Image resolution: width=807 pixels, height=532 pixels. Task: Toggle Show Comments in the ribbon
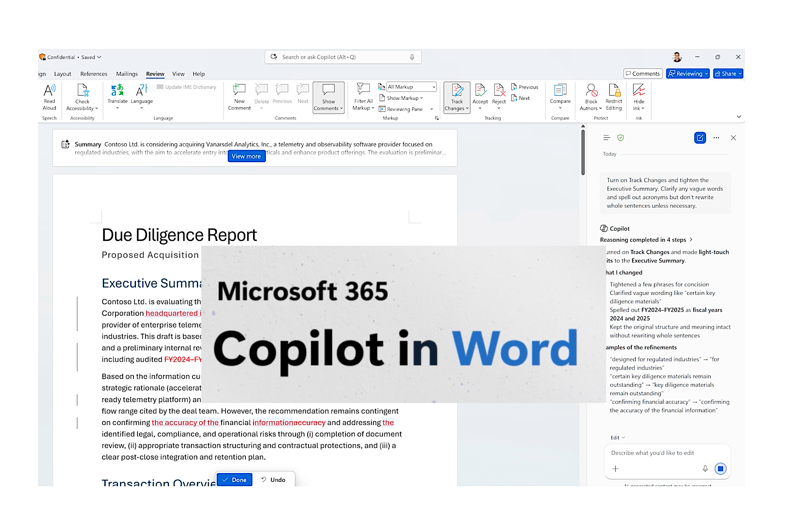coord(328,97)
